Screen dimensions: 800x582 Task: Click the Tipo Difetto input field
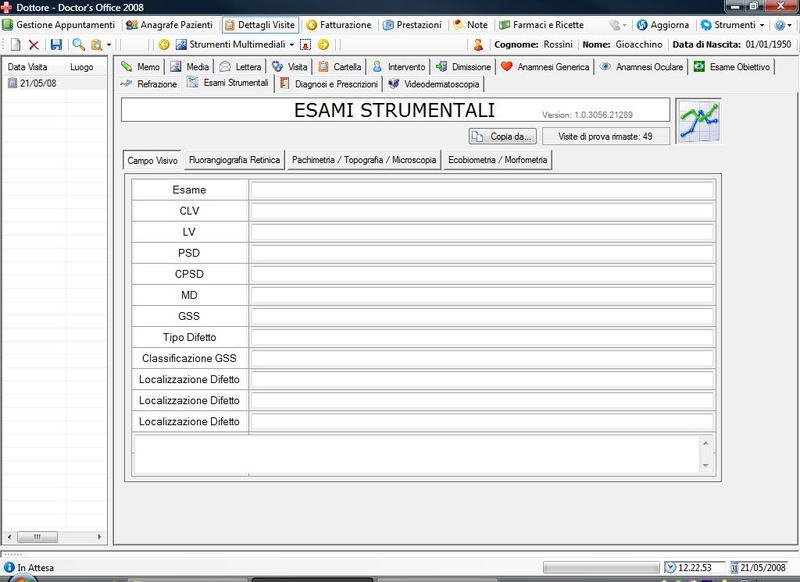[482, 337]
